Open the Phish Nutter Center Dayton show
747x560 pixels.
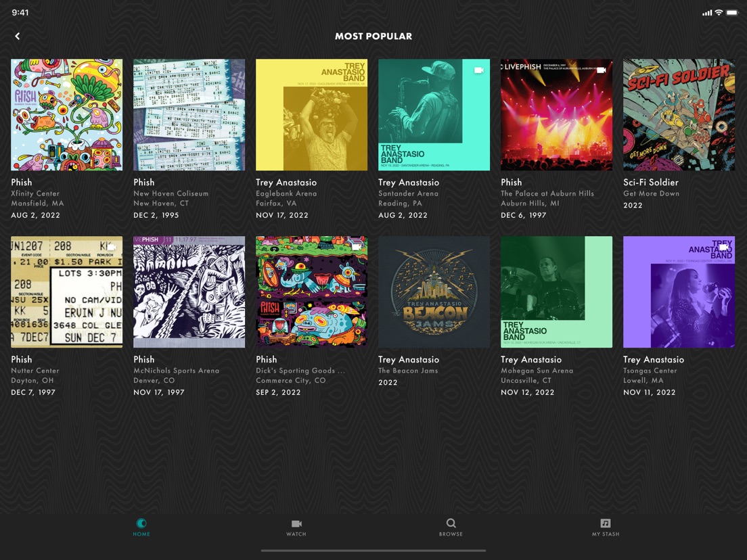[x=66, y=291]
